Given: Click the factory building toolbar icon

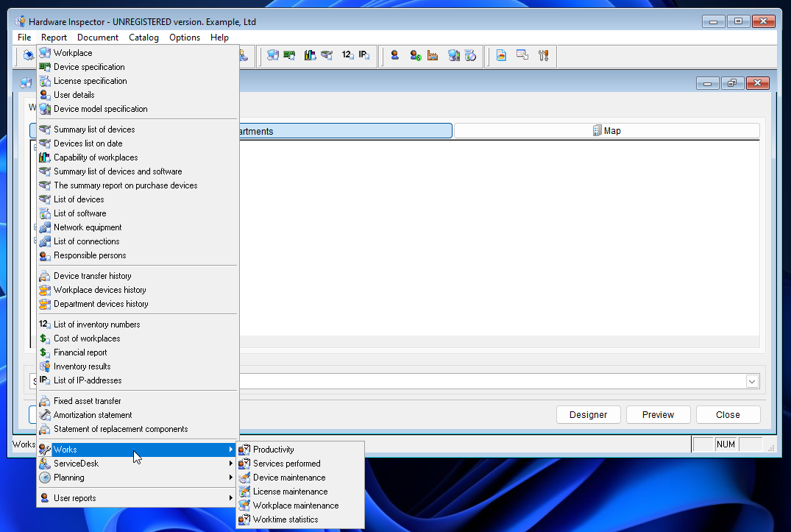Looking at the screenshot, I should click(433, 55).
